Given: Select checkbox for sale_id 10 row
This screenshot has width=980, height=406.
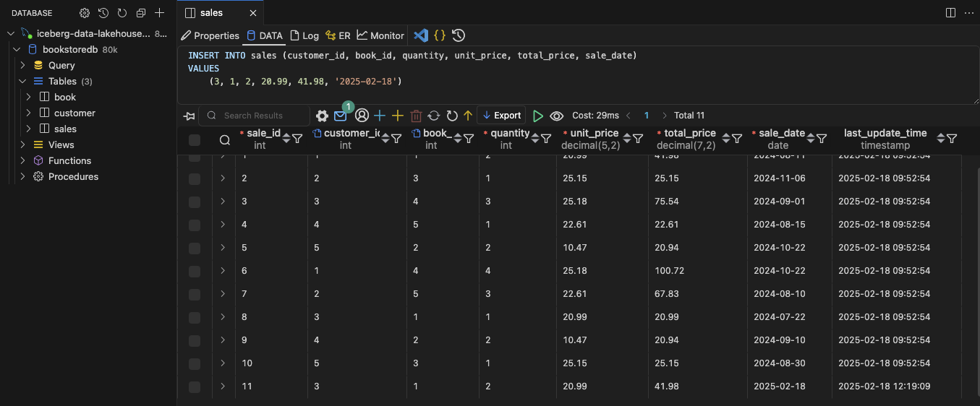Looking at the screenshot, I should click(x=195, y=363).
